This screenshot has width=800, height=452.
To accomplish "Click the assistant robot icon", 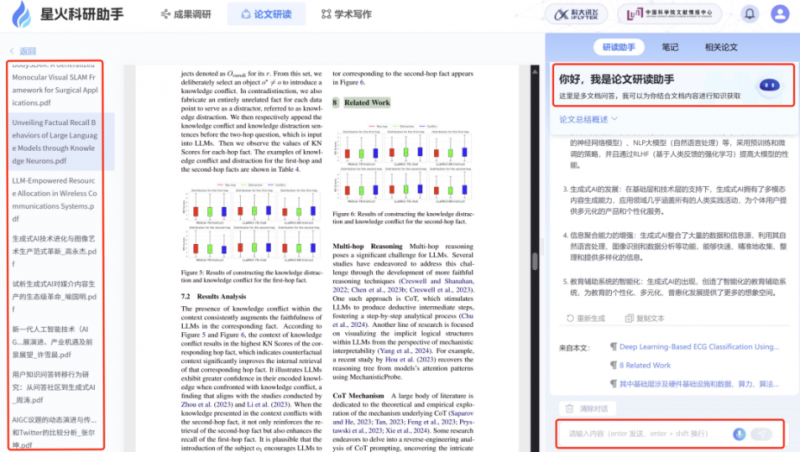I will [x=769, y=85].
